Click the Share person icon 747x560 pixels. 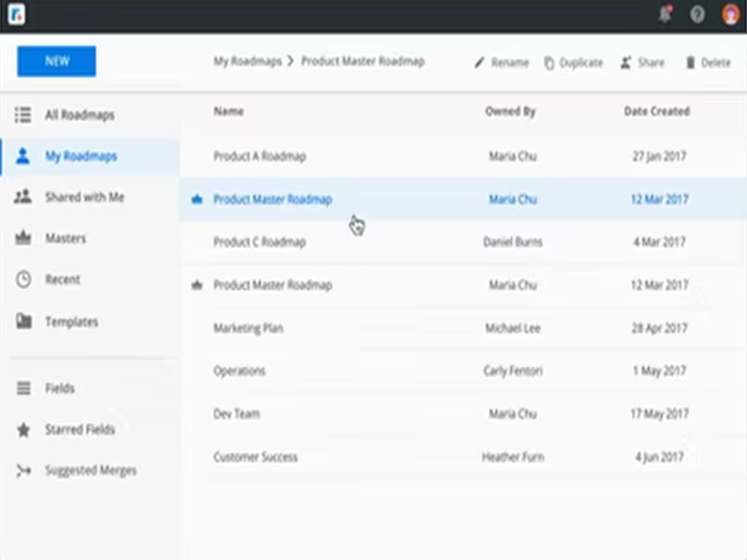click(x=626, y=63)
